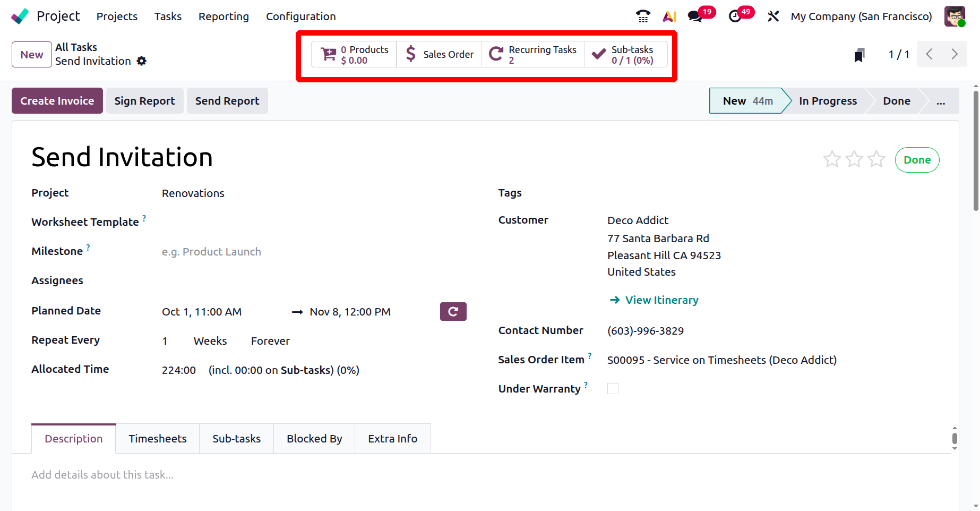Open the Weeks repeat unit dropdown
This screenshot has height=511, width=980.
coord(210,341)
